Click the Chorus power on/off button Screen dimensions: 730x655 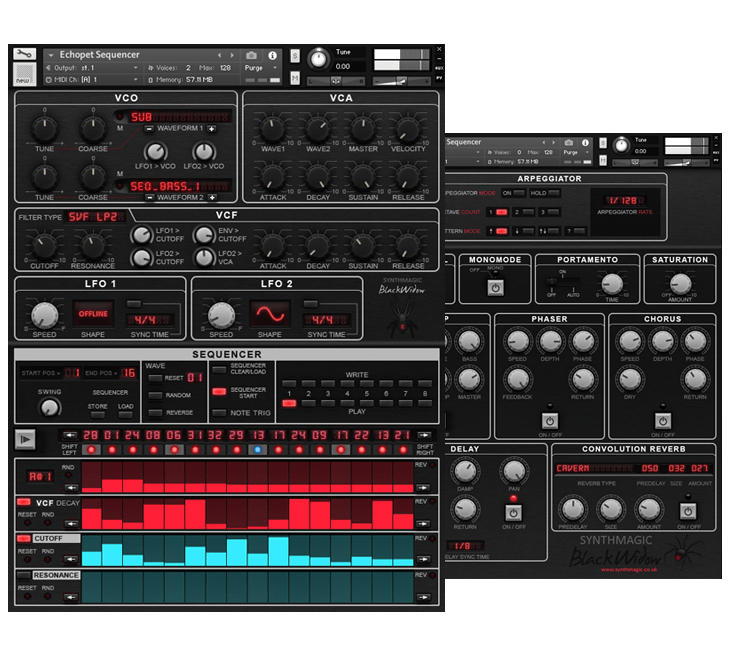pos(662,421)
